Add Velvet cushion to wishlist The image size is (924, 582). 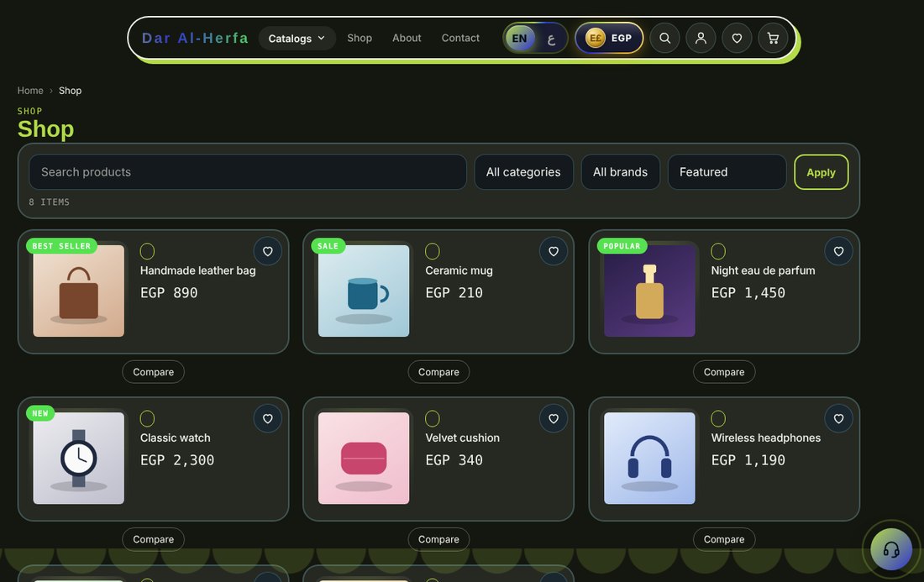(554, 419)
